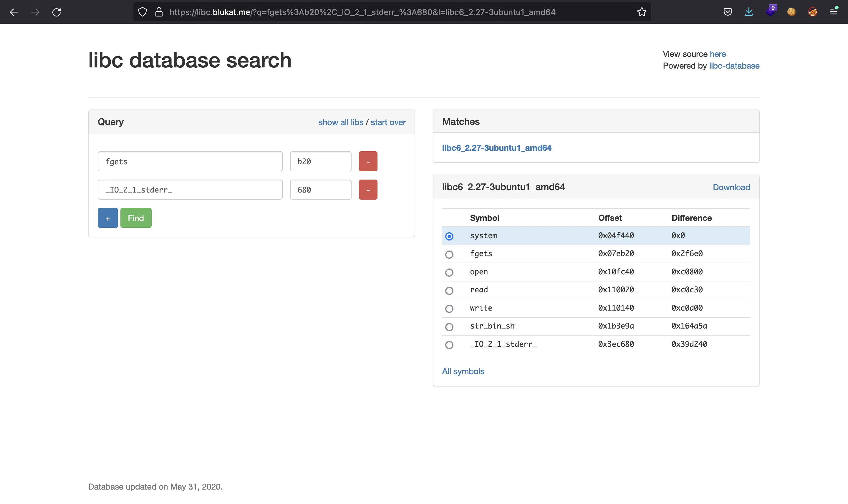848x504 pixels.
Task: Click the red blocked extension icon
Action: point(812,12)
